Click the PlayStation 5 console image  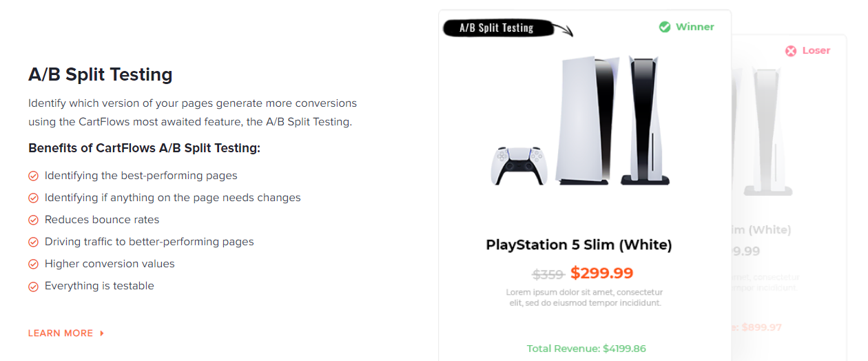coord(580,121)
